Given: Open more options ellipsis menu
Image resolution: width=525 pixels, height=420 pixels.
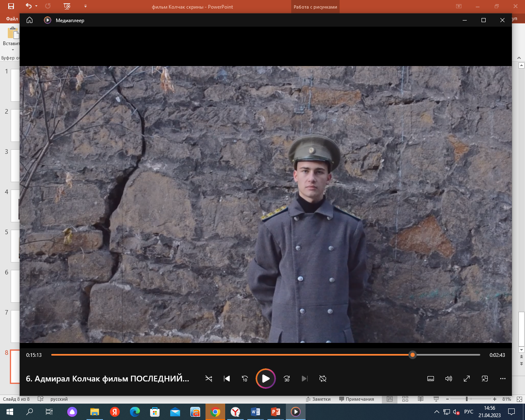Looking at the screenshot, I should pos(502,379).
